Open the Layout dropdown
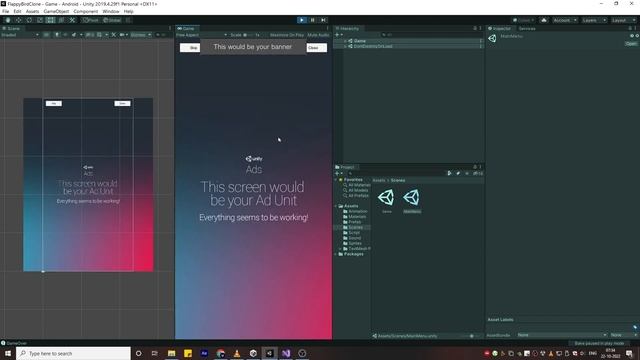640x360 pixels. [623, 20]
